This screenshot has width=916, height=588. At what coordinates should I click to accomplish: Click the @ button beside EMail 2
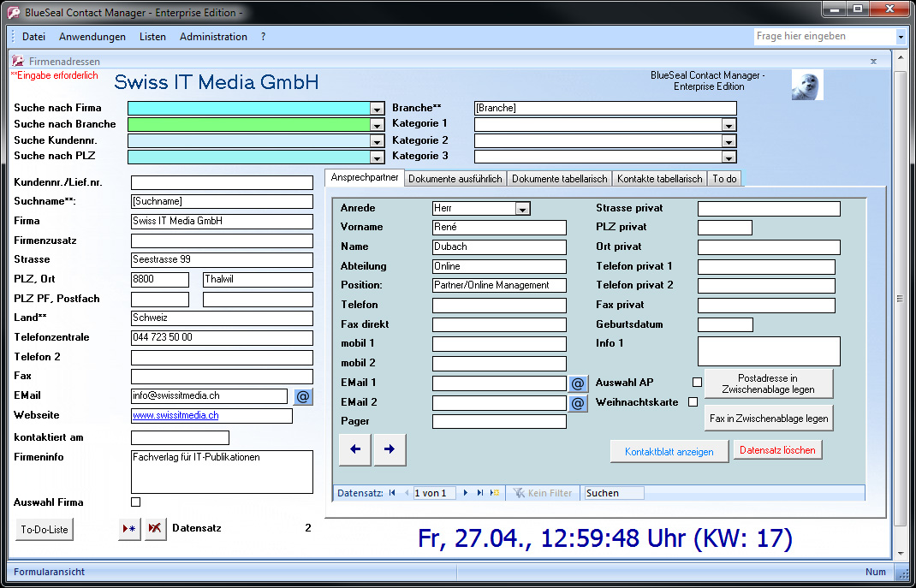(x=578, y=403)
